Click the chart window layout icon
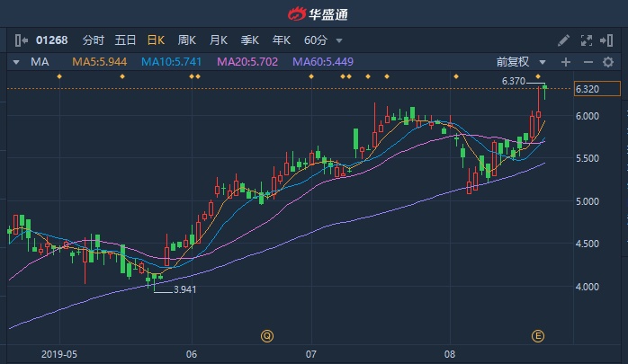Image resolution: width=628 pixels, height=364 pixels. pos(609,40)
